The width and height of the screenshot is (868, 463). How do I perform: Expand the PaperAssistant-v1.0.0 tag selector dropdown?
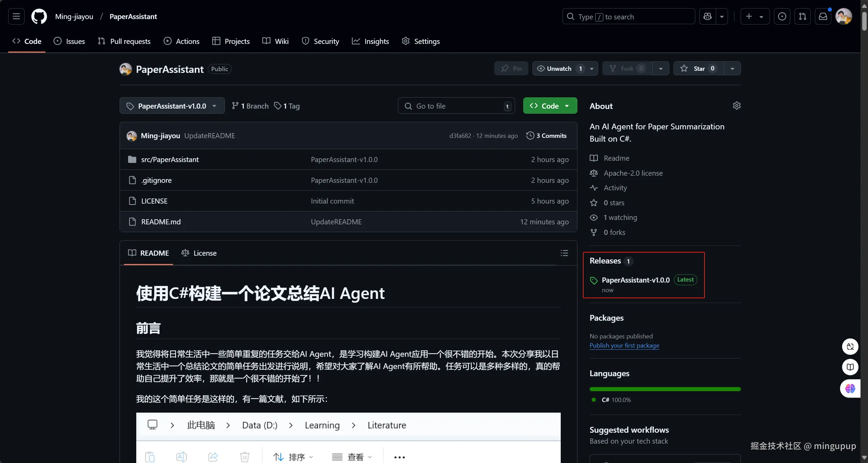(172, 106)
